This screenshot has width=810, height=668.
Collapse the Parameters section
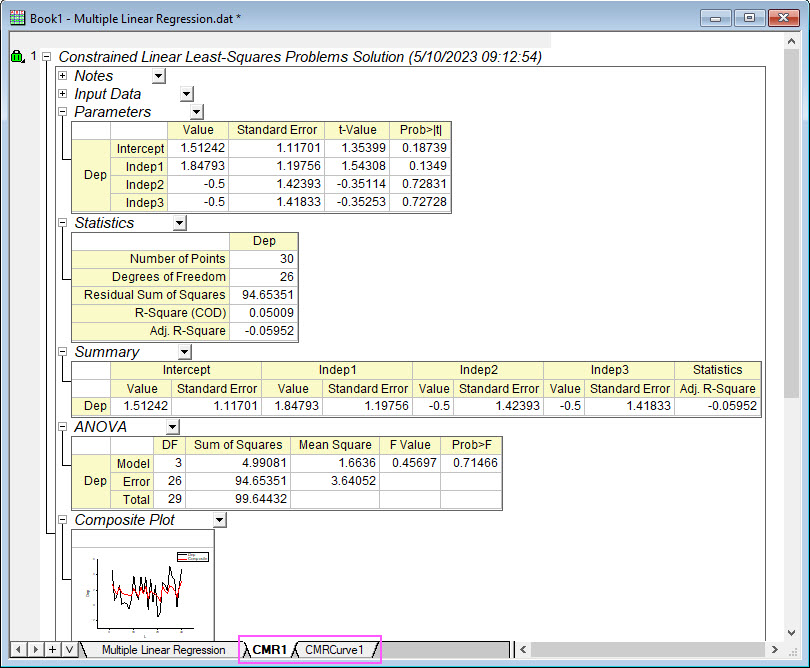point(61,111)
